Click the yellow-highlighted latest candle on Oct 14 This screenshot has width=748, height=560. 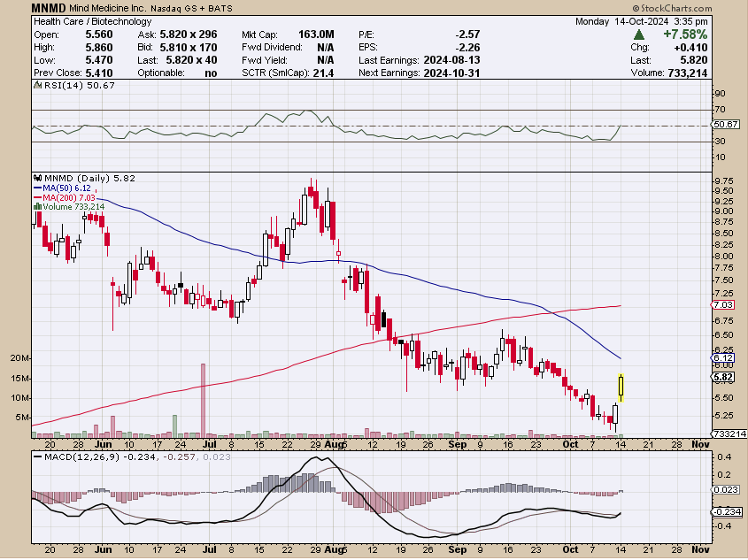click(x=621, y=388)
